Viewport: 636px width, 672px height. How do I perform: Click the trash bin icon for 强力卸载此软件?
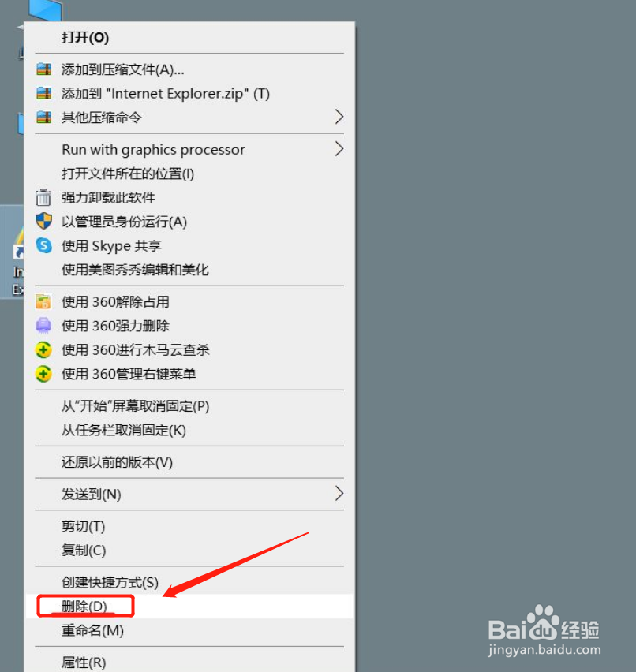pyautogui.click(x=43, y=197)
